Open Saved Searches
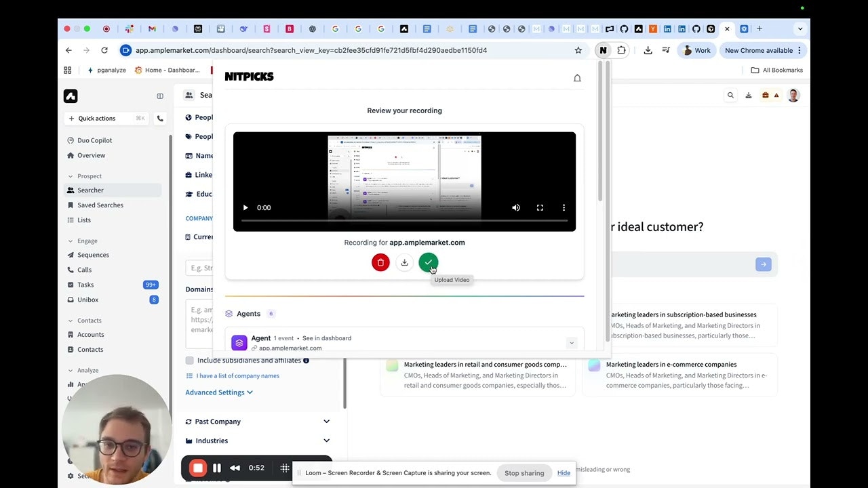The height and width of the screenshot is (488, 868). [100, 205]
